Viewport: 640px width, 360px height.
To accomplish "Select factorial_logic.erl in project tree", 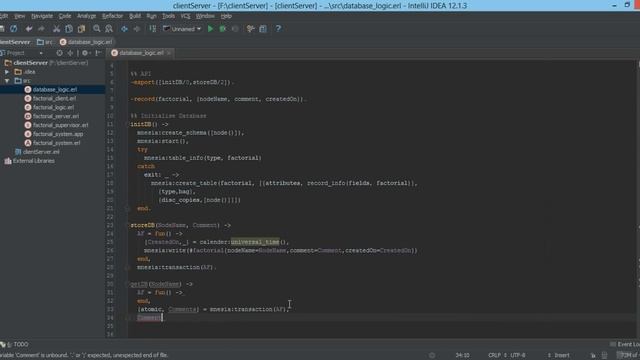I will [49, 107].
